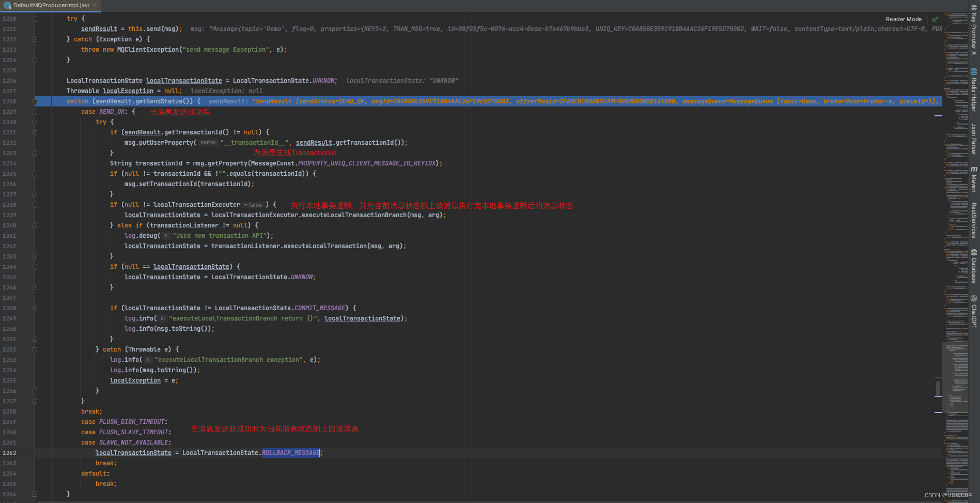Click the COMMIT_MESSAGE constant on line 1248

[x=320, y=308]
